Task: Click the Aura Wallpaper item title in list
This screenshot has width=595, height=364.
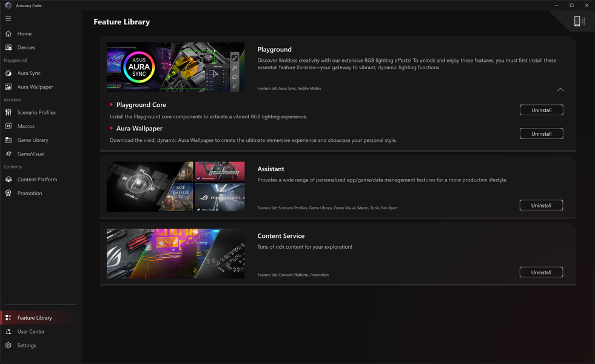Action: (140, 128)
